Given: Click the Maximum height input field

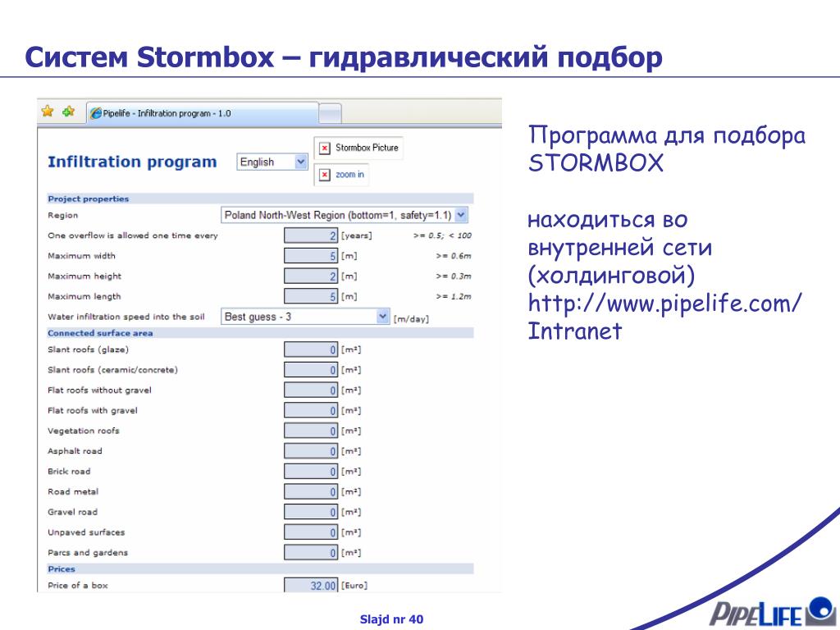Looking at the screenshot, I should click(x=311, y=276).
